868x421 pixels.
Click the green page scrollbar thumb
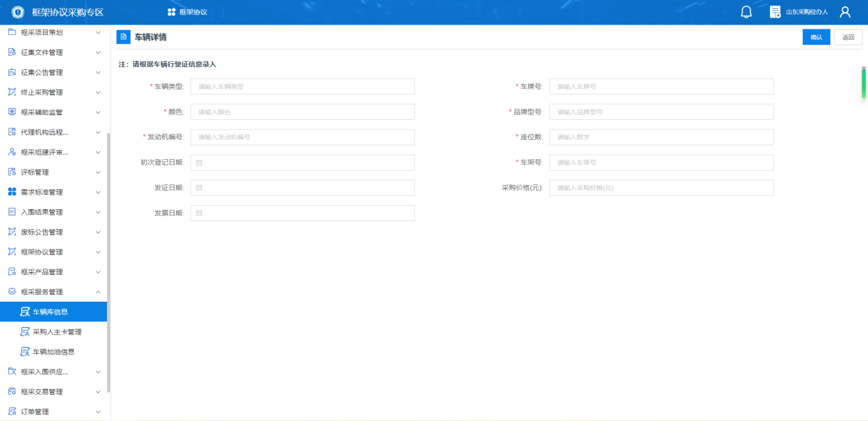[x=863, y=83]
